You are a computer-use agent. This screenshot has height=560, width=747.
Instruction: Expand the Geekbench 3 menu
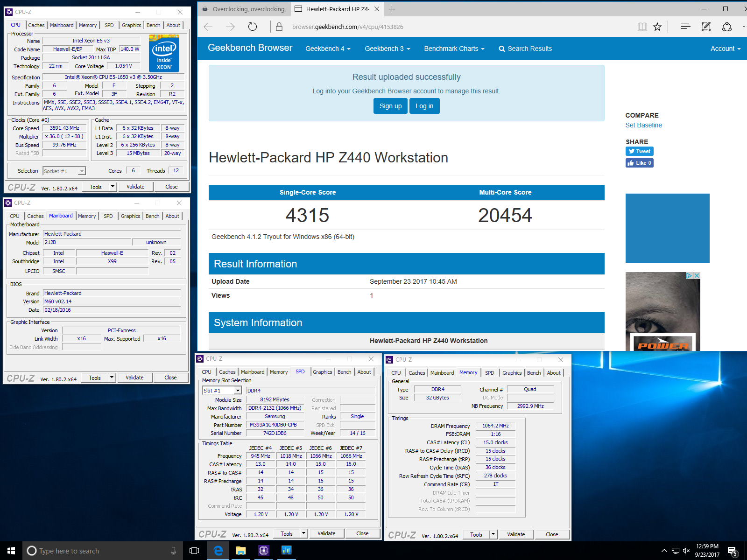[x=388, y=49]
